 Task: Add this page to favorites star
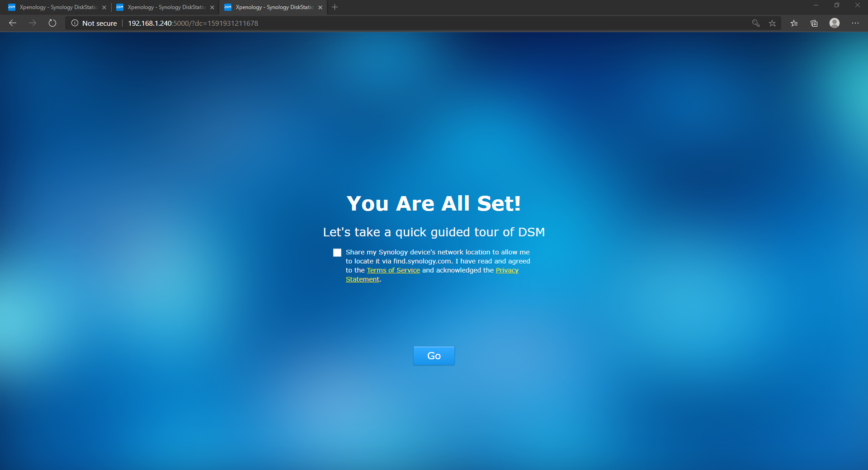pyautogui.click(x=772, y=23)
